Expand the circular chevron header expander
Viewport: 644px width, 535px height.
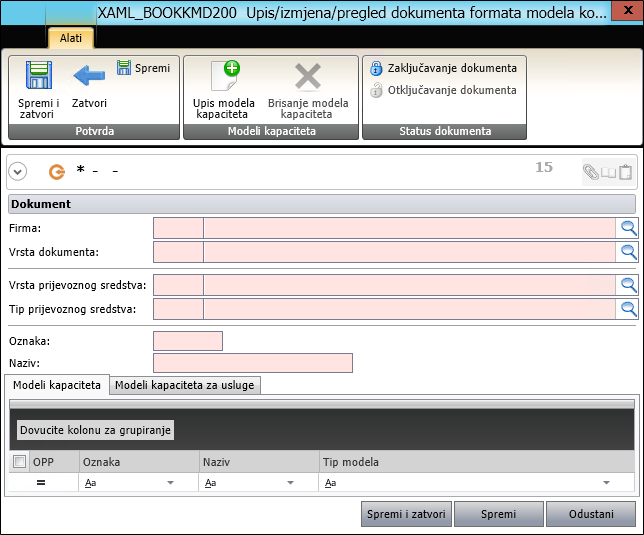18,172
